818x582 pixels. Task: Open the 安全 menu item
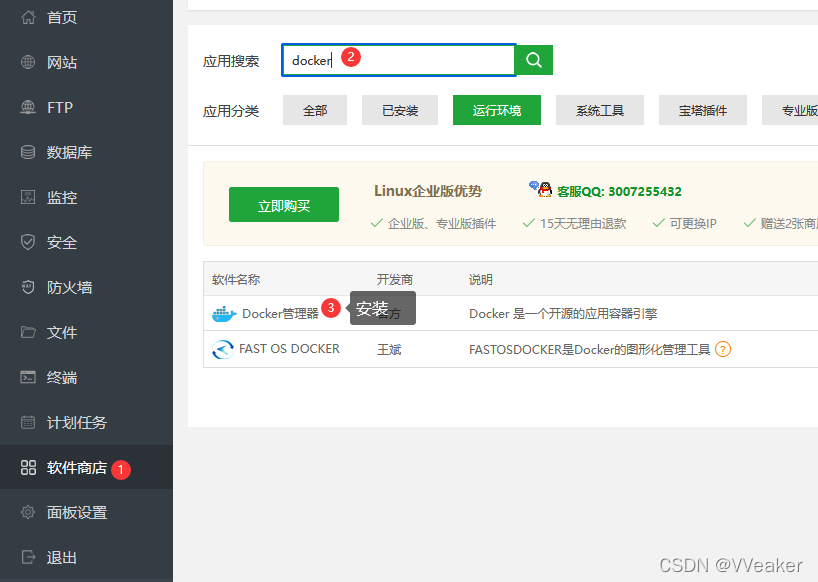pos(86,242)
